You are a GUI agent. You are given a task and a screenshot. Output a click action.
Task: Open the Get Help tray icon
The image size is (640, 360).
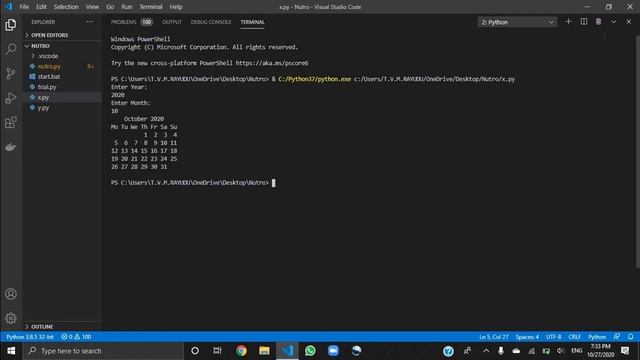click(448, 351)
